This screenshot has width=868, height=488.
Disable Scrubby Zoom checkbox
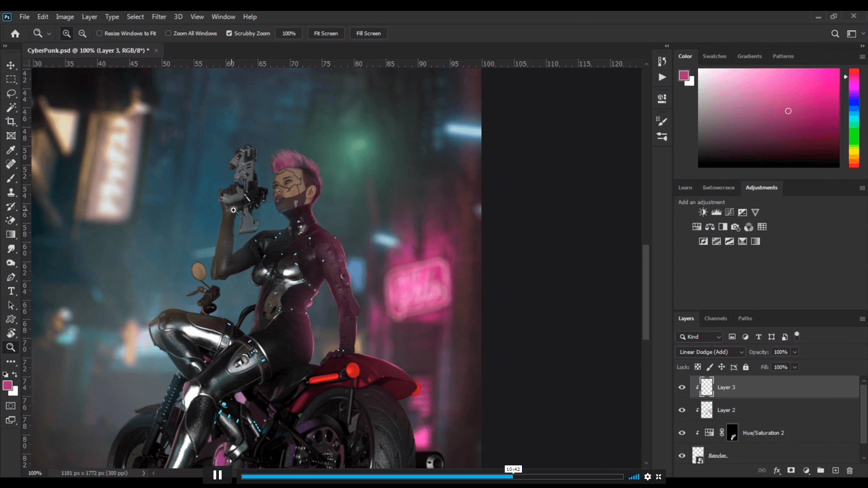pyautogui.click(x=229, y=33)
